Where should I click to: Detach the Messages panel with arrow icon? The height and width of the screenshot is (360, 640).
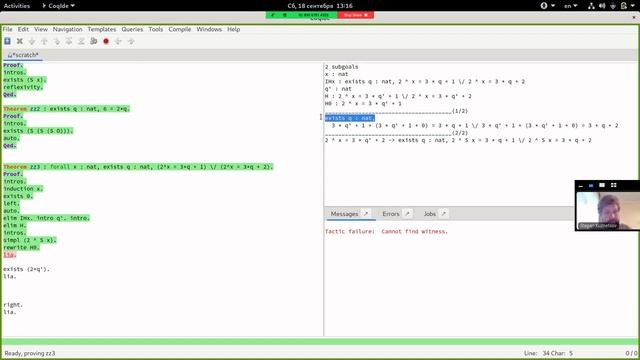[366, 213]
